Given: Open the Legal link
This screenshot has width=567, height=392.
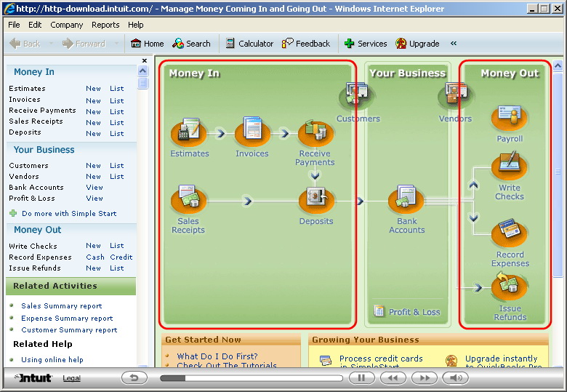Looking at the screenshot, I should [71, 378].
